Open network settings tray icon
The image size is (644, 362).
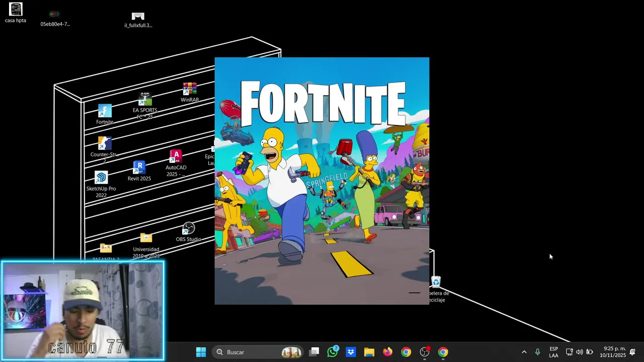click(569, 352)
